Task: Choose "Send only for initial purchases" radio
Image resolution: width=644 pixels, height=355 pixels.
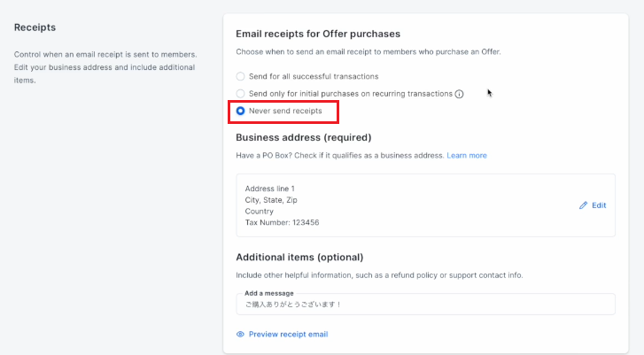Action: coord(240,94)
